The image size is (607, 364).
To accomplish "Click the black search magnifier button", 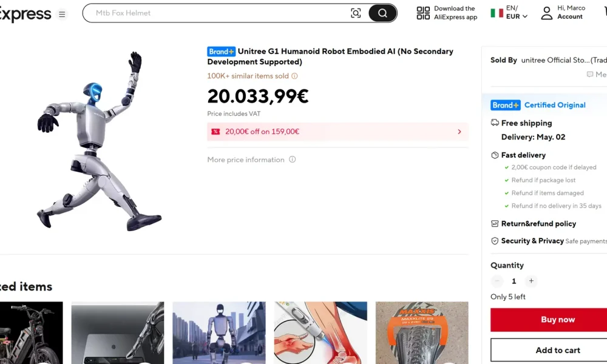I will [x=382, y=13].
